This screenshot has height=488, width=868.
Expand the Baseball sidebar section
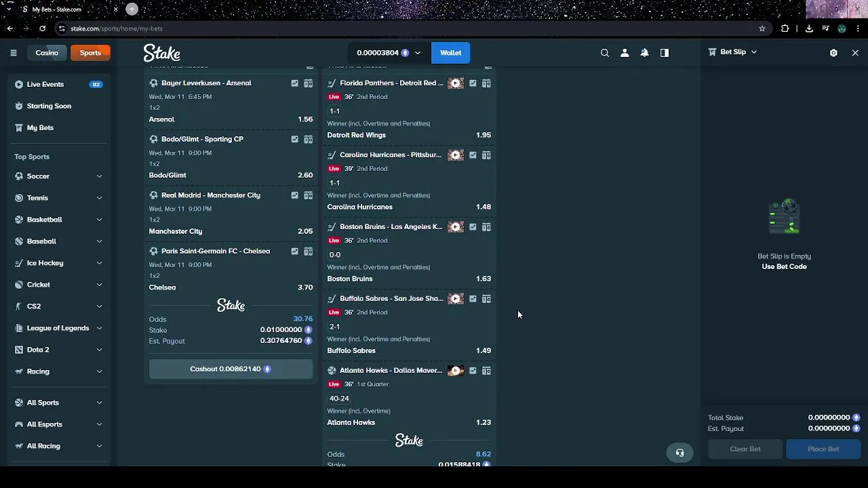pyautogui.click(x=99, y=241)
